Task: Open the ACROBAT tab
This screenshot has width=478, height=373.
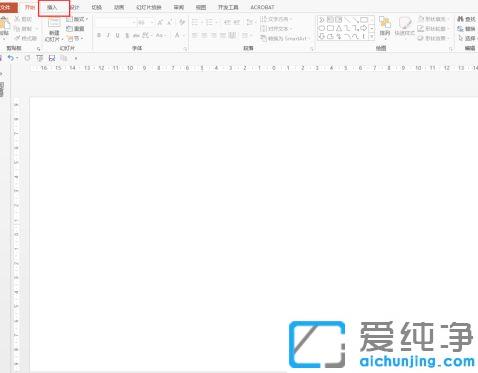Action: [x=263, y=7]
